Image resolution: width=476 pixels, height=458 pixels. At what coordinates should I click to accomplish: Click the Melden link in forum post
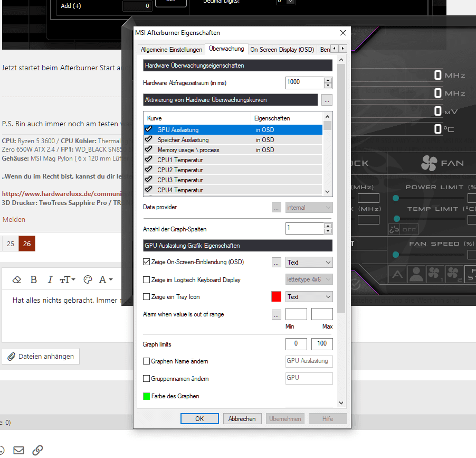(14, 219)
